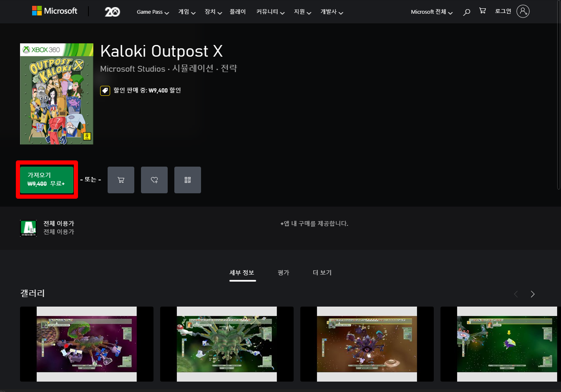
Task: Click the 할인 판매 중 discount text
Action: pyautogui.click(x=147, y=90)
